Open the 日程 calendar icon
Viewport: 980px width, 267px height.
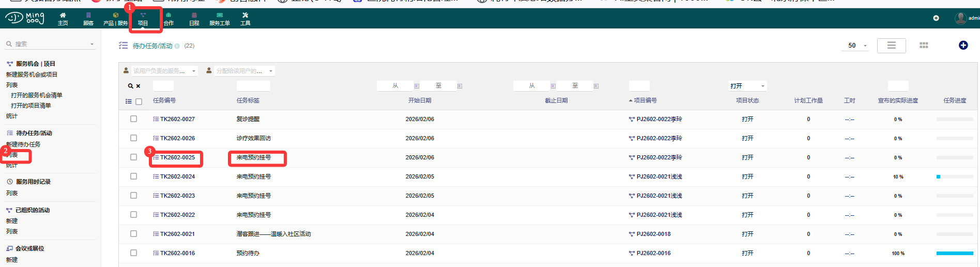[194, 16]
